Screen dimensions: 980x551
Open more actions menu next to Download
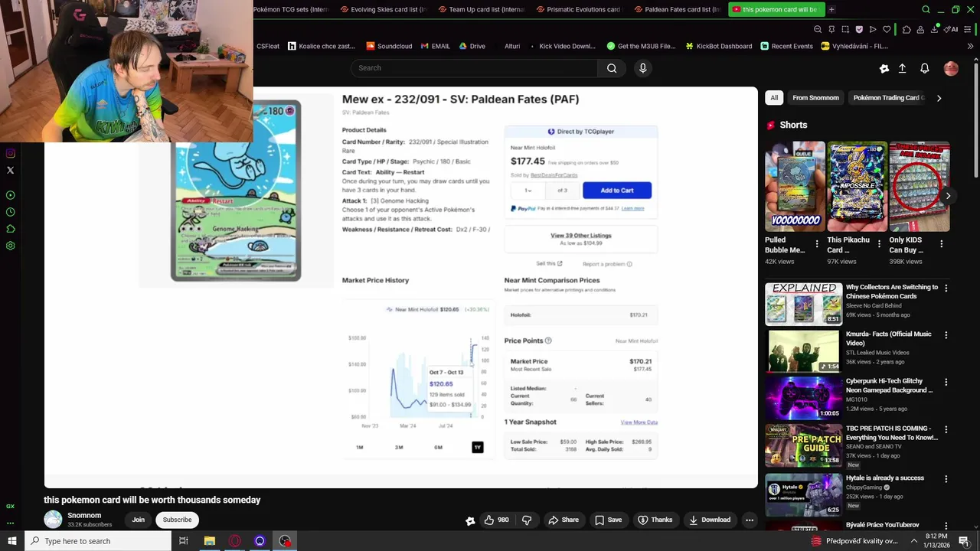(750, 520)
